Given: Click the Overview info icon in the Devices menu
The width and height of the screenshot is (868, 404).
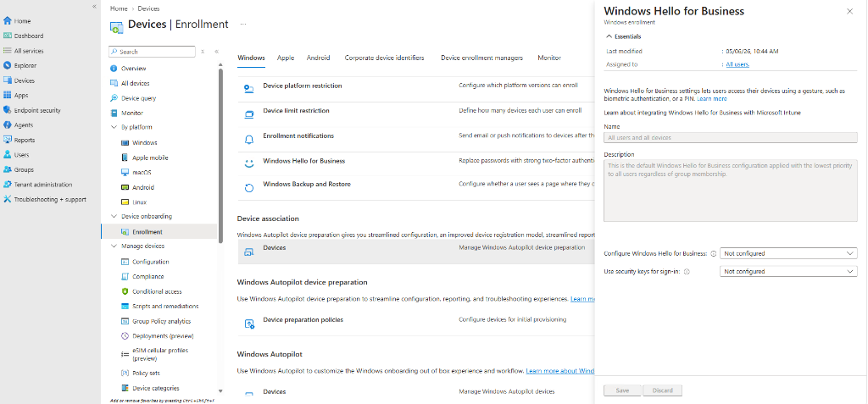Looking at the screenshot, I should [x=114, y=69].
